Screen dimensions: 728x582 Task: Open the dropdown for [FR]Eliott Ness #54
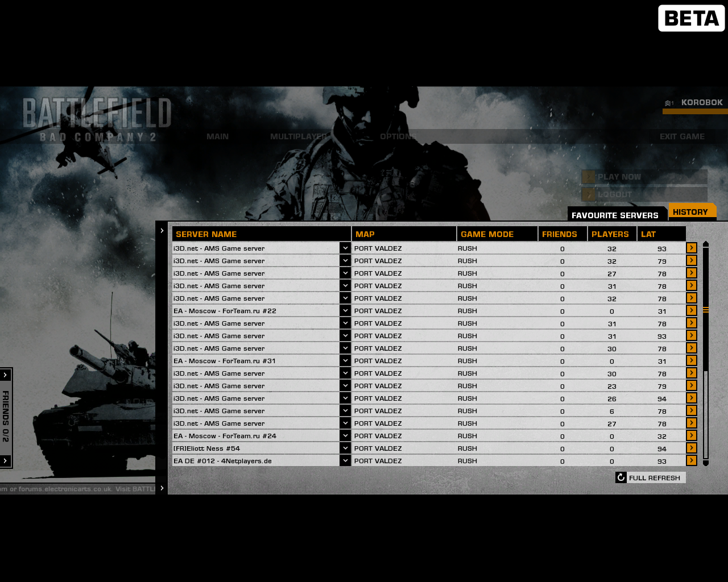[345, 448]
